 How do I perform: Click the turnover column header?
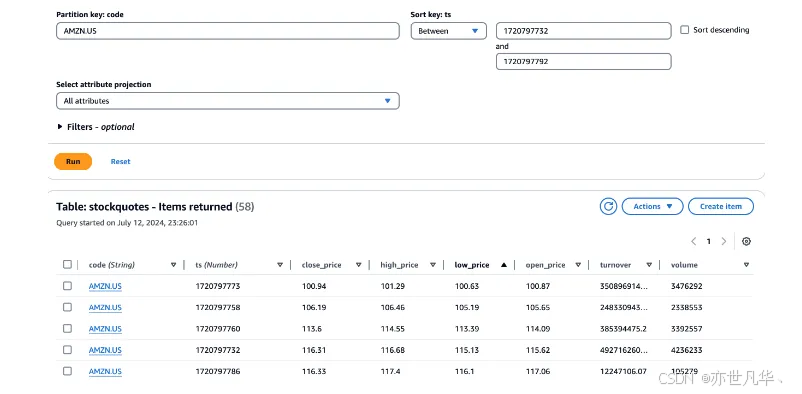(615, 265)
